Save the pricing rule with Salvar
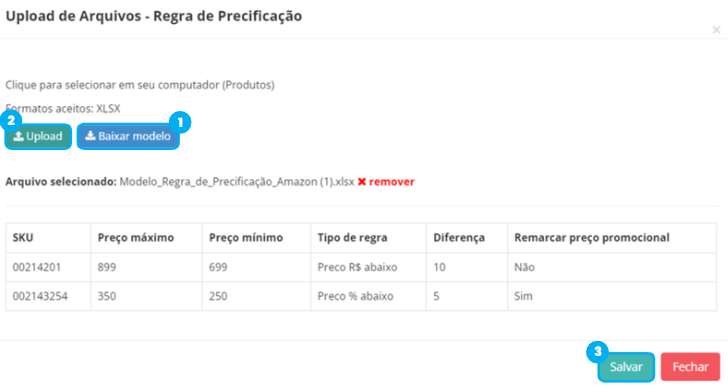Image resolution: width=728 pixels, height=387 pixels. 626,367
